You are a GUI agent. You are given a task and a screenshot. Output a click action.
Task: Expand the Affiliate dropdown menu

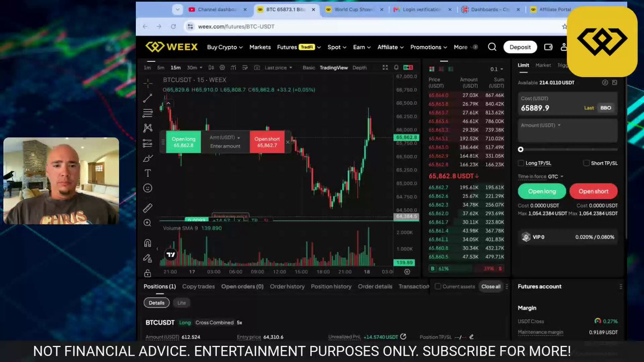[391, 47]
